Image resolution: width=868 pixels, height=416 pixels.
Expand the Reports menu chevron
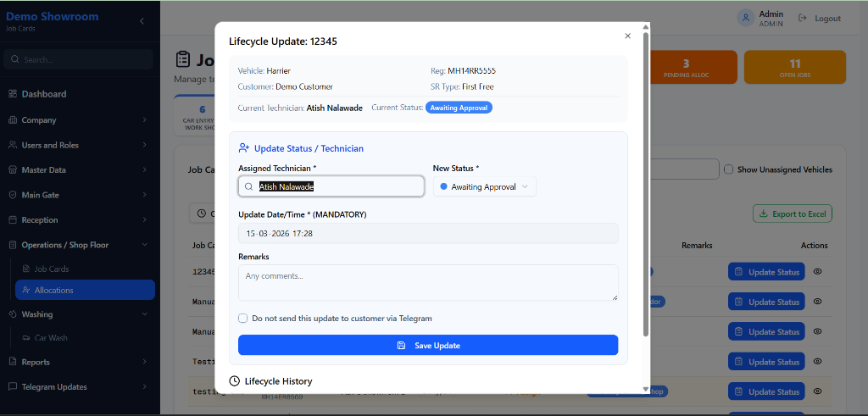[145, 362]
